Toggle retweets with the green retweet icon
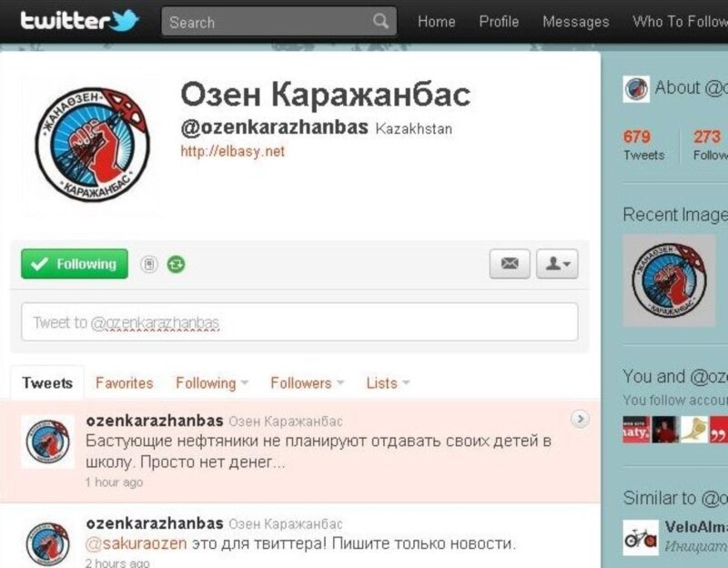Image resolution: width=728 pixels, height=568 pixels. 176,264
